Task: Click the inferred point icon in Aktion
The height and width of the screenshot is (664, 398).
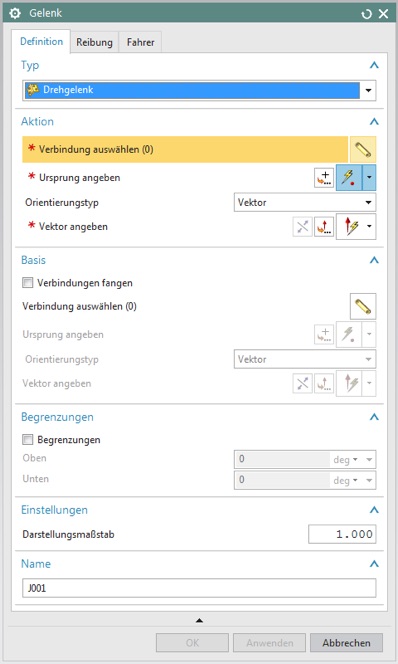Action: (x=349, y=177)
